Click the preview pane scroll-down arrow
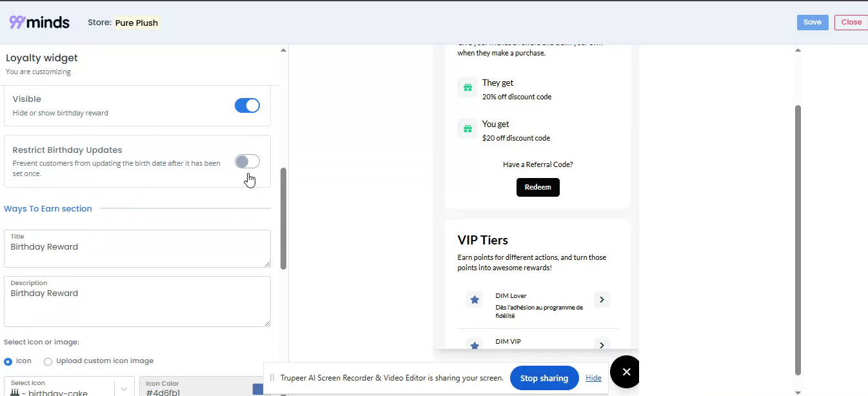868x396 pixels. pyautogui.click(x=798, y=391)
